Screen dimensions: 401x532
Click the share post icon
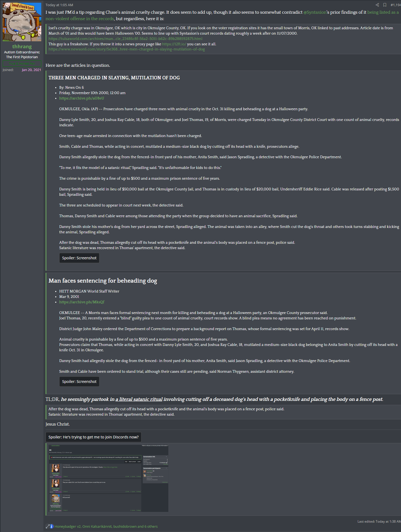377,5
